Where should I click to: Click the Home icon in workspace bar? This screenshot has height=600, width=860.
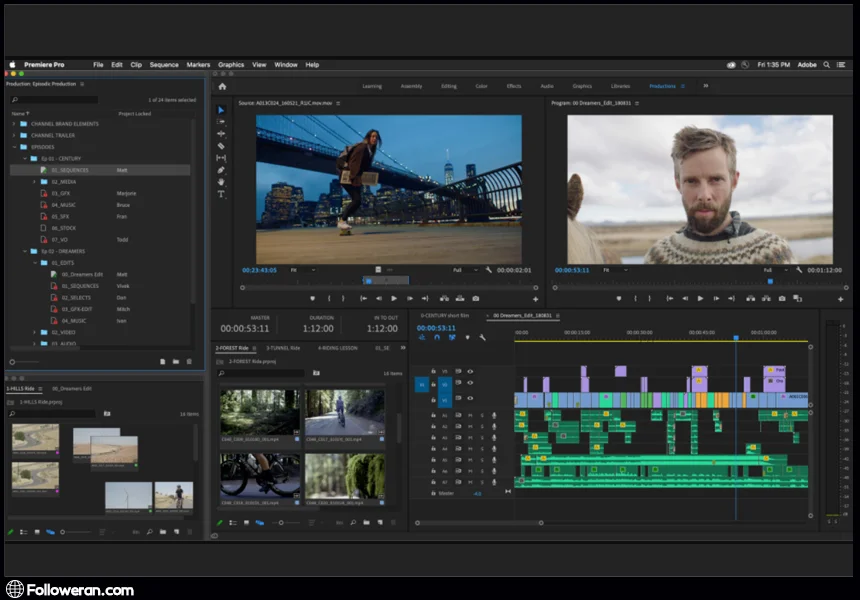(x=222, y=86)
